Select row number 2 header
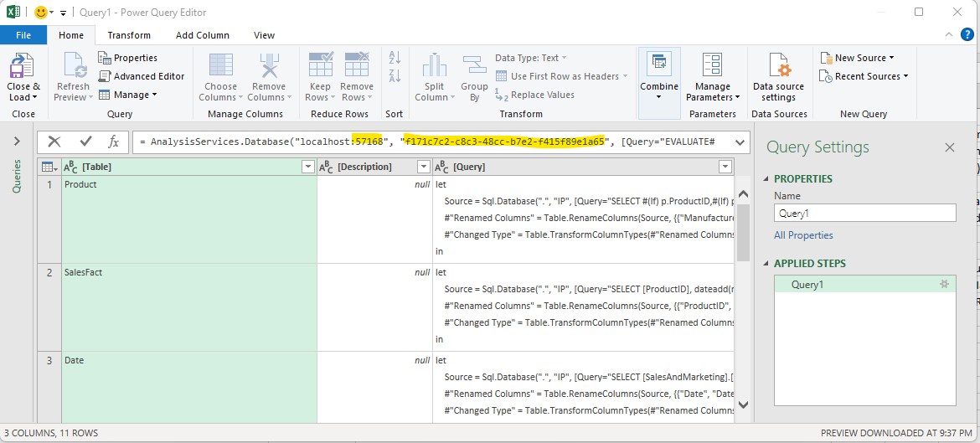 click(49, 307)
